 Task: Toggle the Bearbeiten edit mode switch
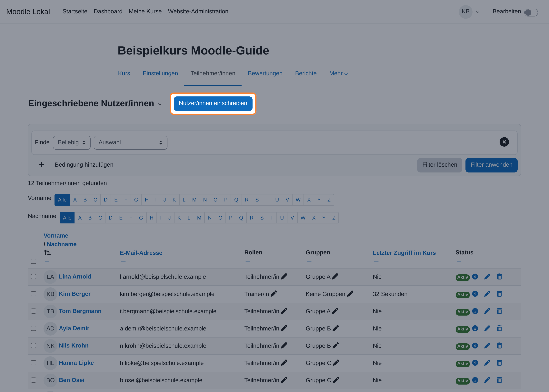[x=531, y=12]
